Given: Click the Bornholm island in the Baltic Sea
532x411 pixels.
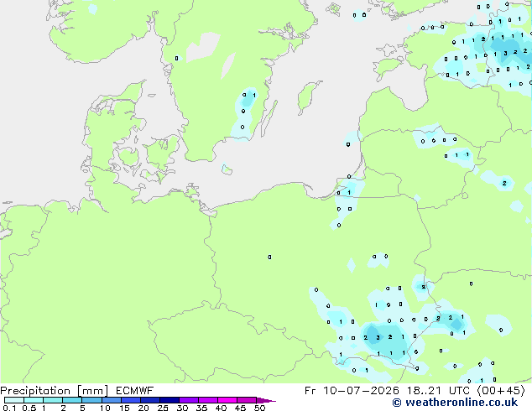Looking at the screenshot, I should coord(227,169).
